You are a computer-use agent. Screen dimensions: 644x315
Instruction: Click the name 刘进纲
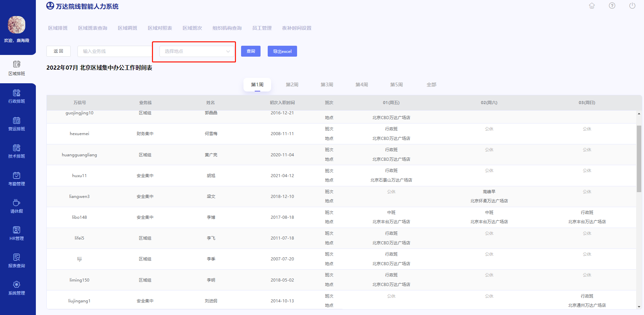[211, 301]
